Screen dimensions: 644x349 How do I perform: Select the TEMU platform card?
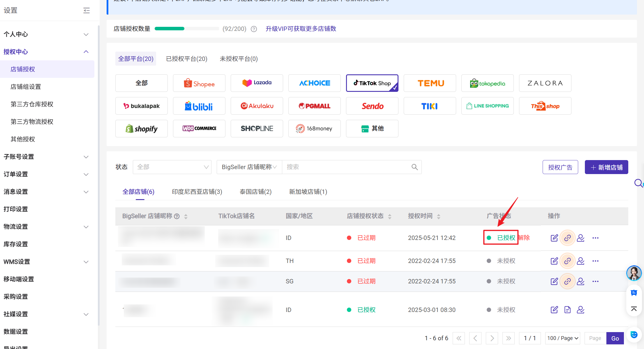[430, 83]
